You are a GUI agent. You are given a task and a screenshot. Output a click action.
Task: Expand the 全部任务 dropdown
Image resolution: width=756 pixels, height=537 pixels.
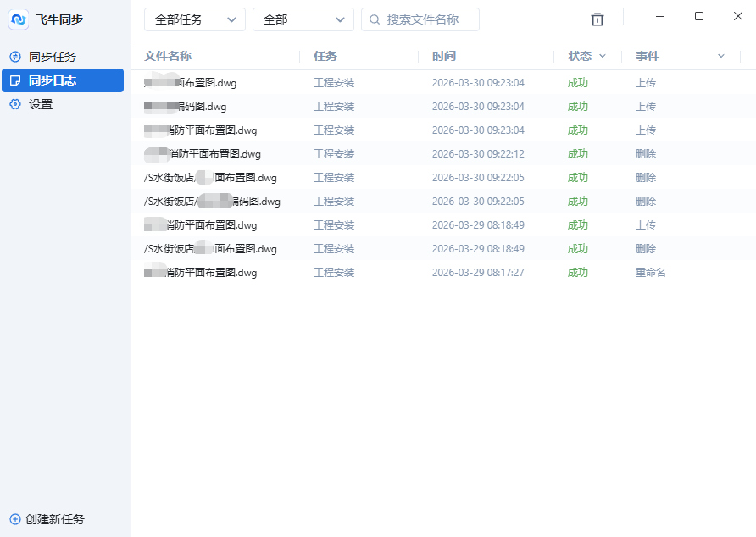pyautogui.click(x=195, y=19)
